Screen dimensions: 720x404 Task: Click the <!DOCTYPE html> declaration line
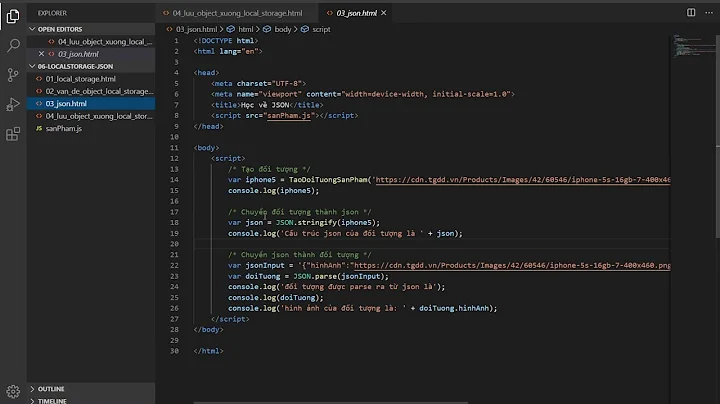[226, 40]
